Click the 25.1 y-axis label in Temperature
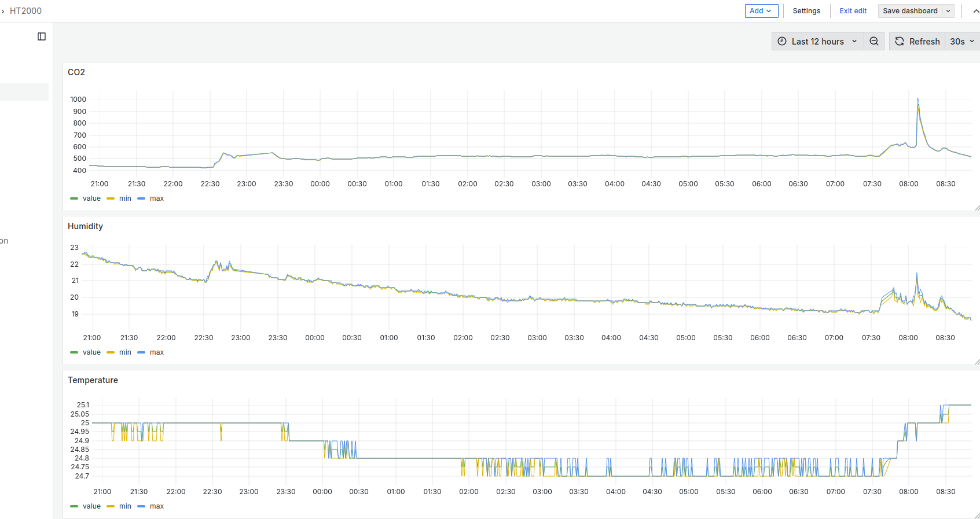This screenshot has height=519, width=980. tap(83, 405)
